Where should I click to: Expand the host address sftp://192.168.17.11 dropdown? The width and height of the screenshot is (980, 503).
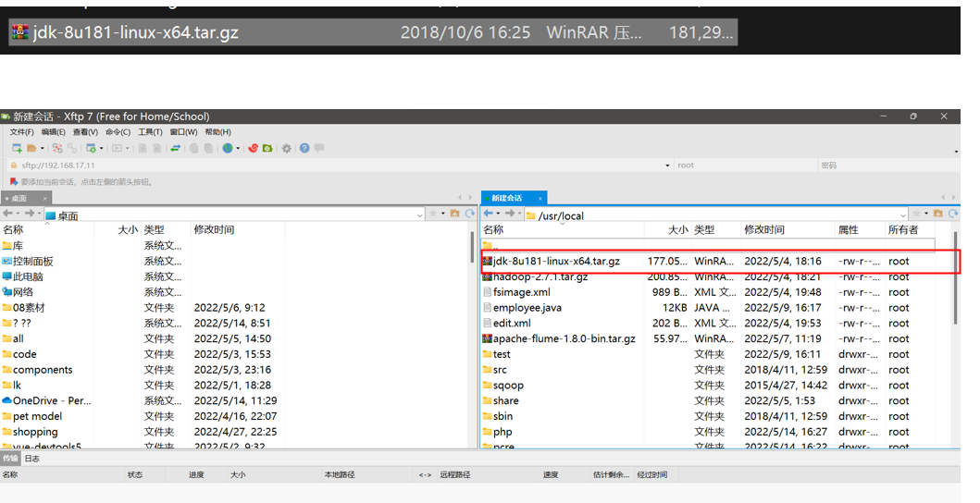coord(667,166)
